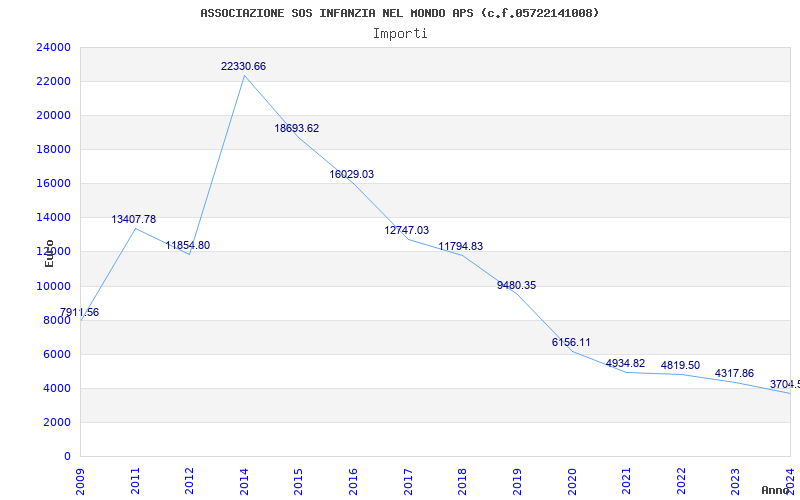Click the 4317.86 data label
This screenshot has height=500, width=800.
pyautogui.click(x=734, y=373)
